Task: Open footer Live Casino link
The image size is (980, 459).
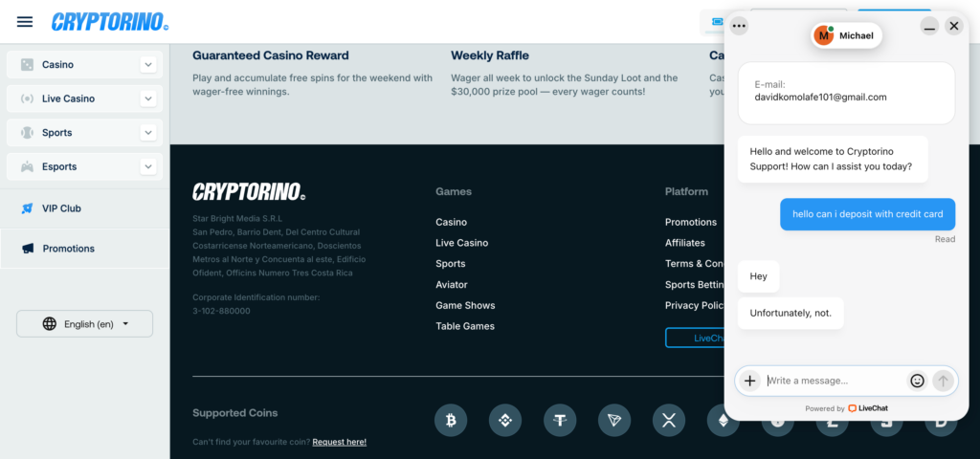Action: (462, 243)
